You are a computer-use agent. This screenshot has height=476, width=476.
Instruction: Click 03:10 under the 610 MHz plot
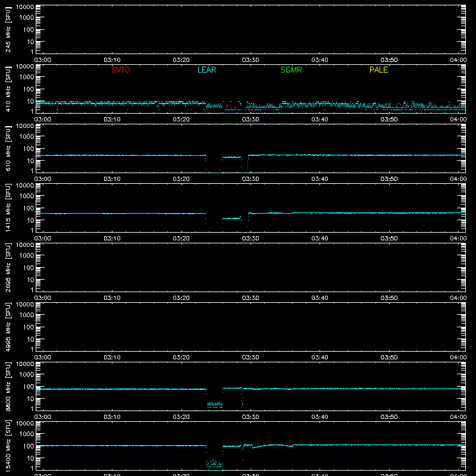click(112, 179)
